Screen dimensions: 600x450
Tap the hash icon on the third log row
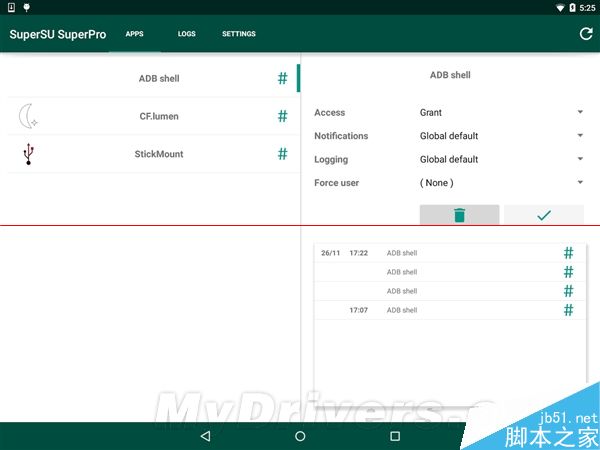pos(569,291)
